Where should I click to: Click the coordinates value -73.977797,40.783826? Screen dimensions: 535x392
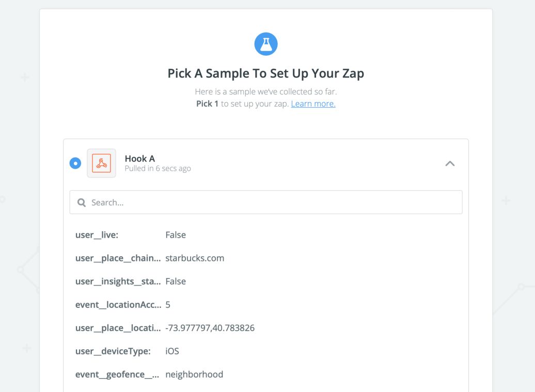210,328
